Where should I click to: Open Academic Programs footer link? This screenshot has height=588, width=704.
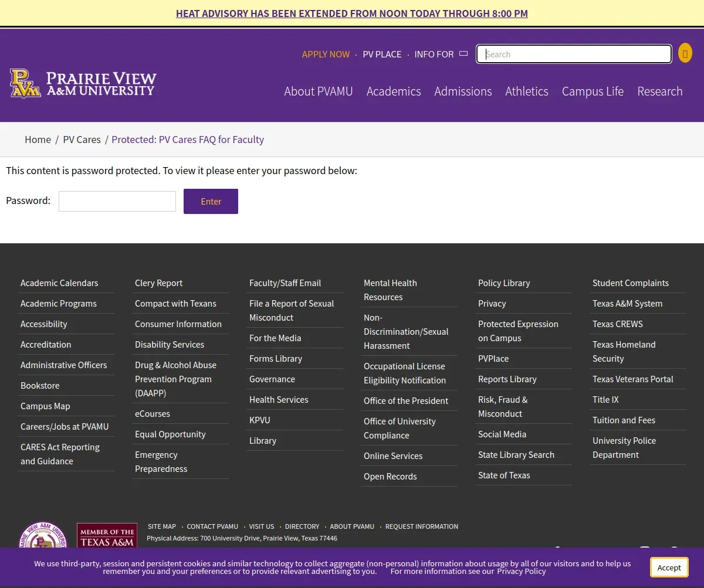[x=59, y=303]
